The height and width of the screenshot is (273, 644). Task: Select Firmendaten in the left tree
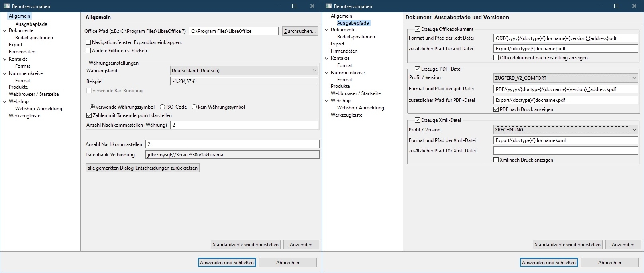point(22,52)
